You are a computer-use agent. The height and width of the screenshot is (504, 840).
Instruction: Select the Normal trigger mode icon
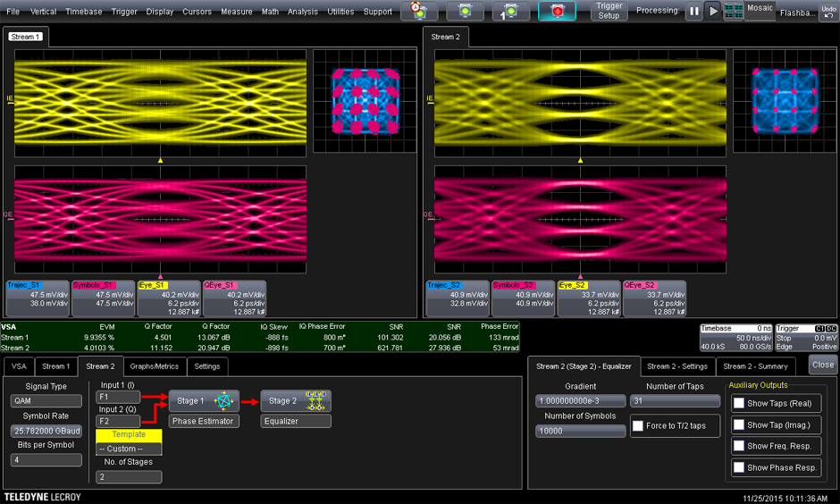point(465,12)
